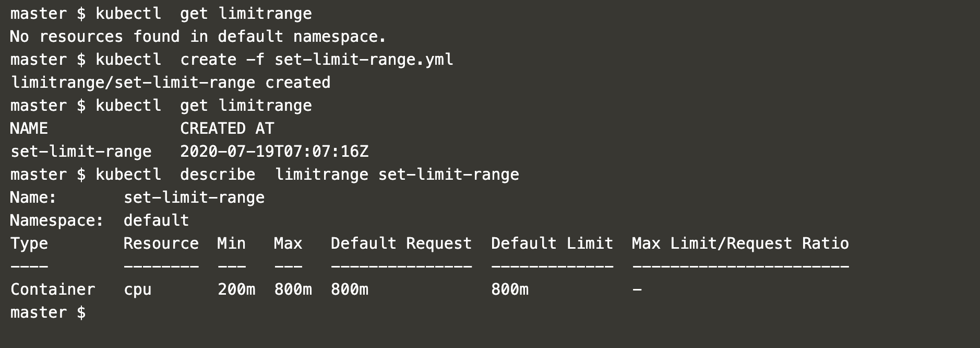980x348 pixels.
Task: Click the 'Container' type value
Action: pos(53,289)
